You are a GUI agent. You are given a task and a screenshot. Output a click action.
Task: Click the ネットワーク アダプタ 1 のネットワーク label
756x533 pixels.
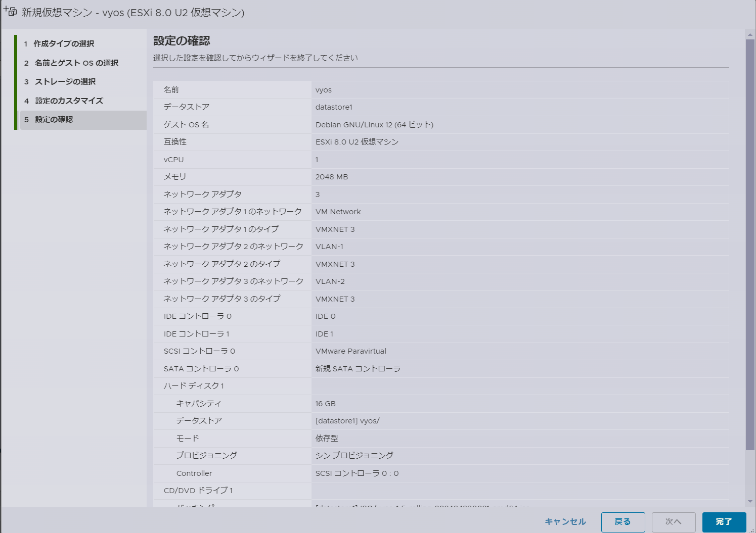tap(233, 212)
